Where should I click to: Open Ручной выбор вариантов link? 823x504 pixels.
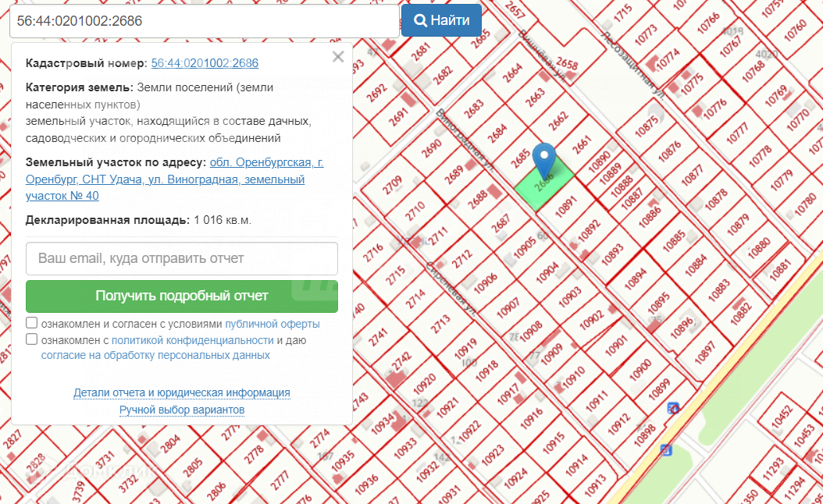182,410
